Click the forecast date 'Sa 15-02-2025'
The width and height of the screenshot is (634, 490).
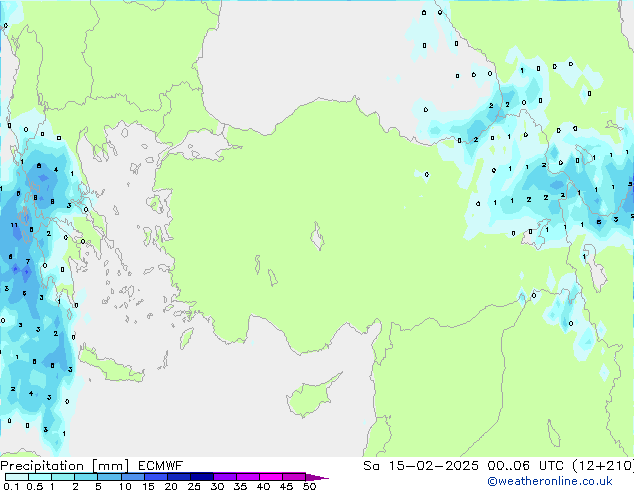[421, 466]
